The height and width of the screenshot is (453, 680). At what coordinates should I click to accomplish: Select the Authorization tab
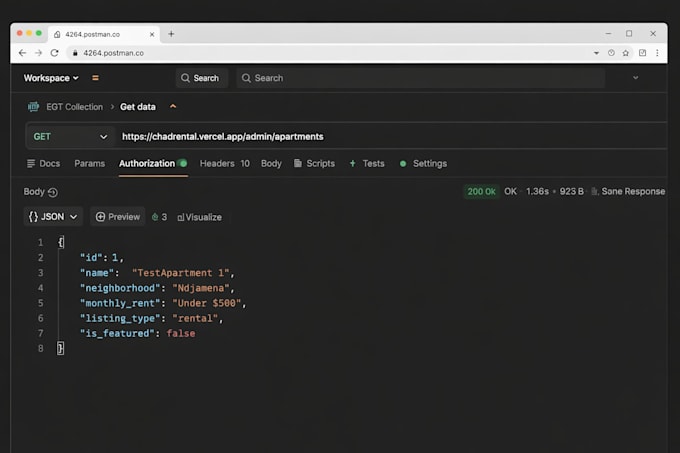tap(153, 163)
